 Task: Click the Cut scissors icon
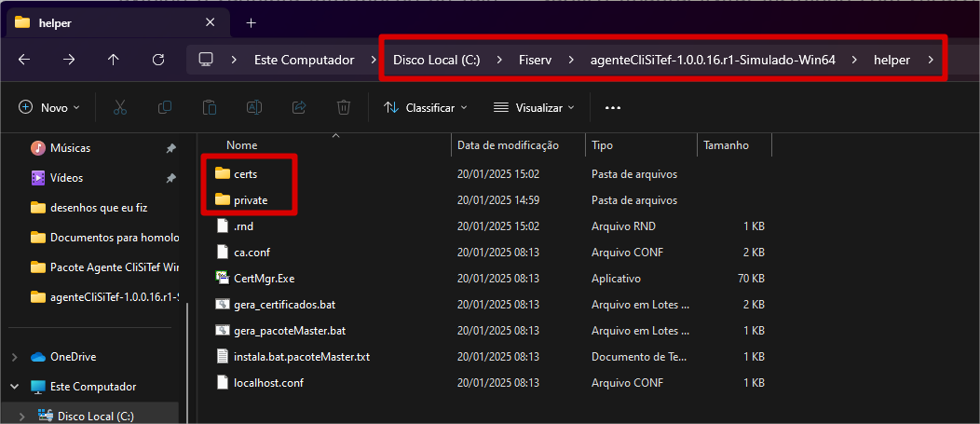120,107
